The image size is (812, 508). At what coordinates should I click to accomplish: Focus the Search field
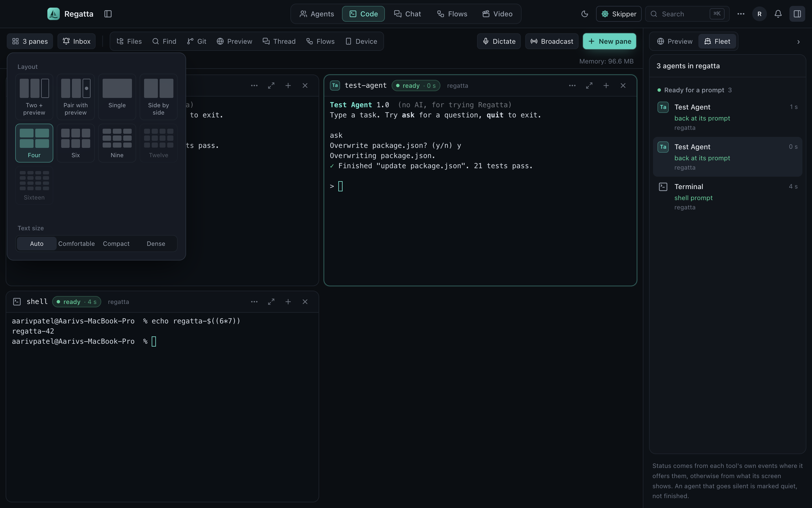(687, 14)
